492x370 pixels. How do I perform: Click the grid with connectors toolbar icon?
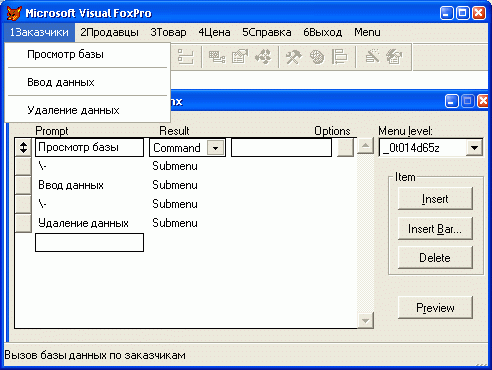click(x=217, y=57)
